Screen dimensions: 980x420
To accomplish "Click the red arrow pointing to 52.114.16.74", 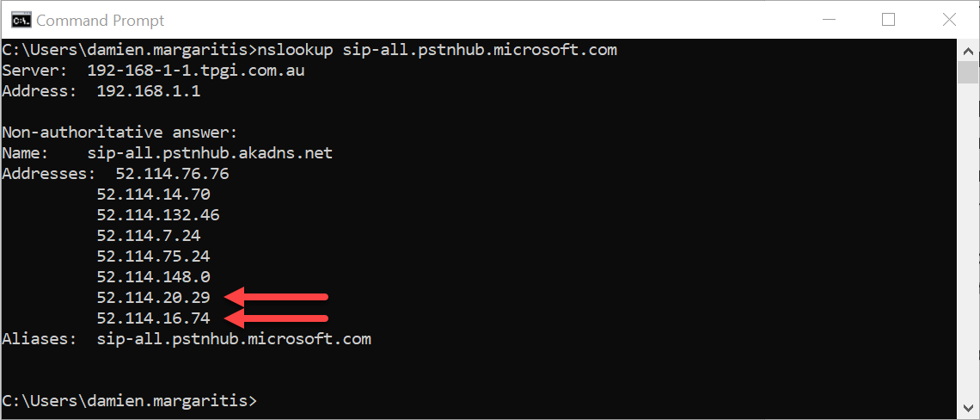I will (277, 318).
